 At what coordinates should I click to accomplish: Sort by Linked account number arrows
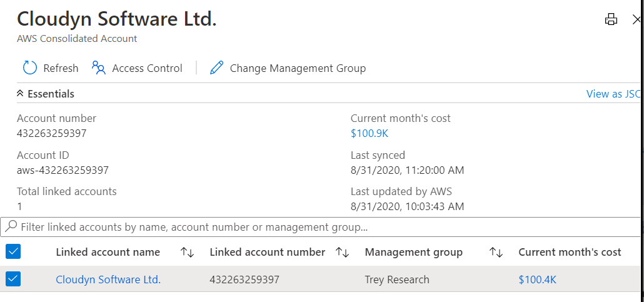pos(342,252)
